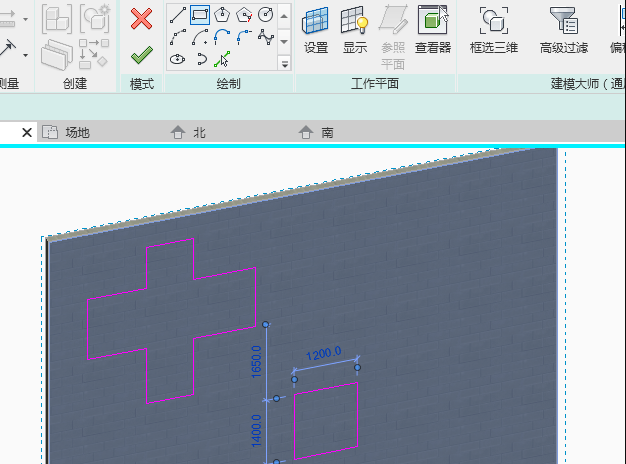This screenshot has height=464, width=626.
Task: Click the right grip of 1200.0 dimension
Action: point(357,367)
